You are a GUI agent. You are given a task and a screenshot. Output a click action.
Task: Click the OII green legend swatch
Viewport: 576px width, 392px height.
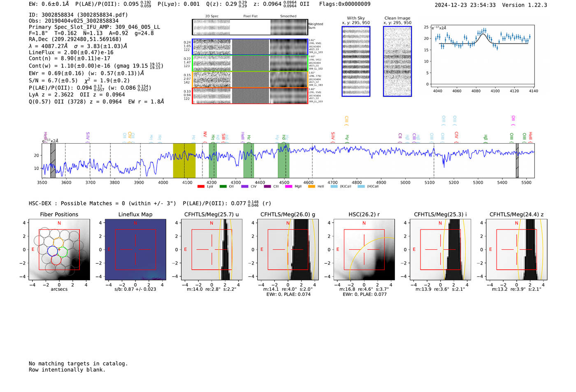point(223,187)
